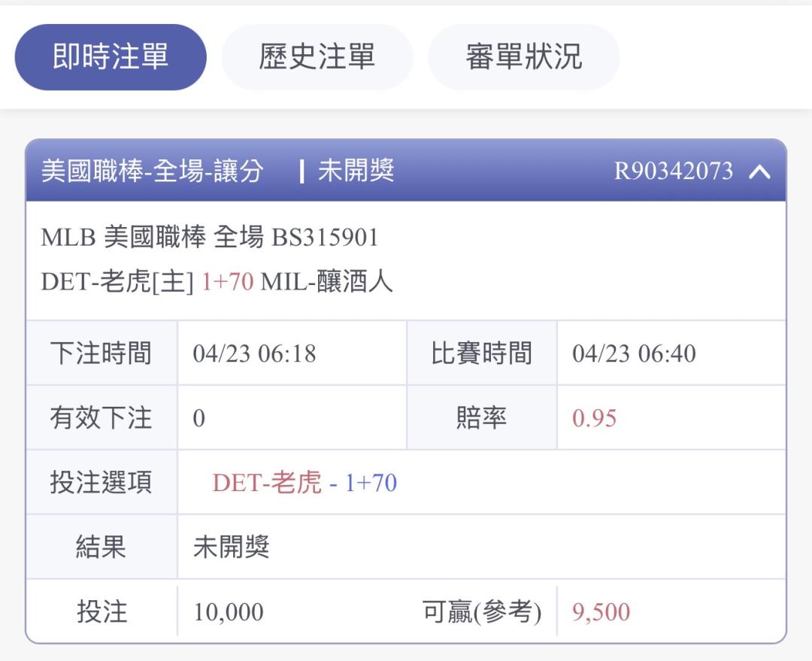Click the 未開獎 status in the header
Image resolution: width=812 pixels, height=661 pixels.
(356, 171)
